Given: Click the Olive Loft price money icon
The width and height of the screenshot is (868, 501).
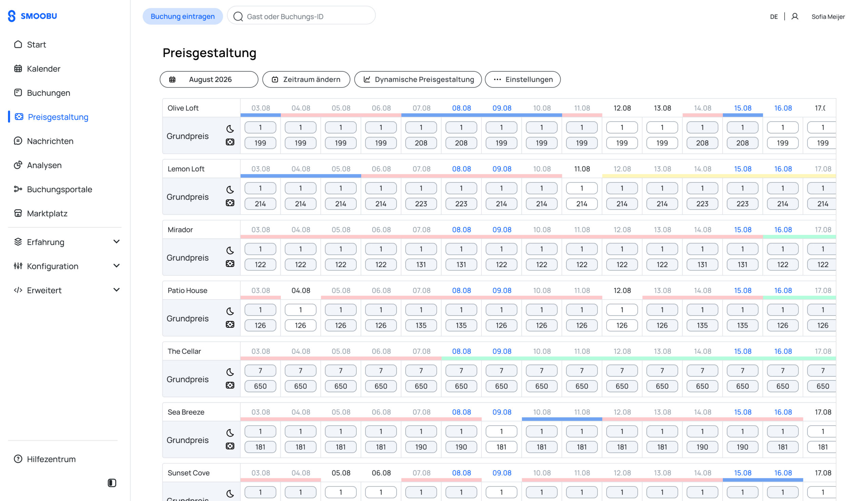Looking at the screenshot, I should click(230, 142).
